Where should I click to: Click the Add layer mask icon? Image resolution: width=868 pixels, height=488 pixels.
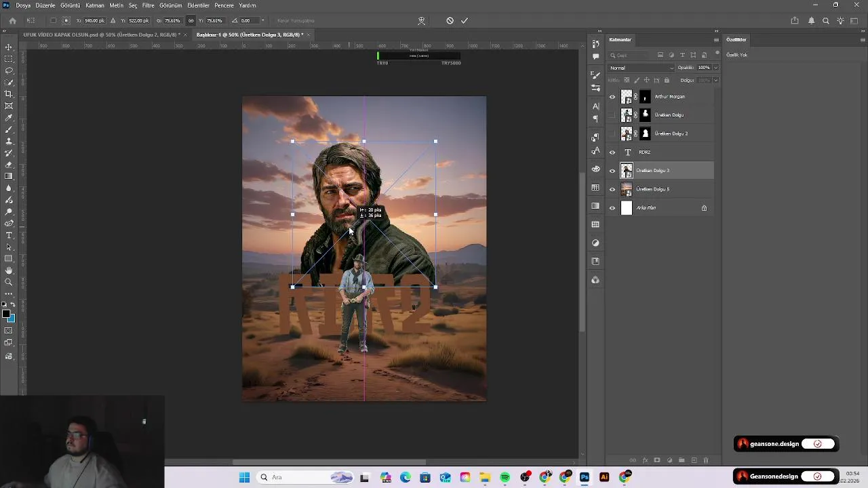[657, 460]
